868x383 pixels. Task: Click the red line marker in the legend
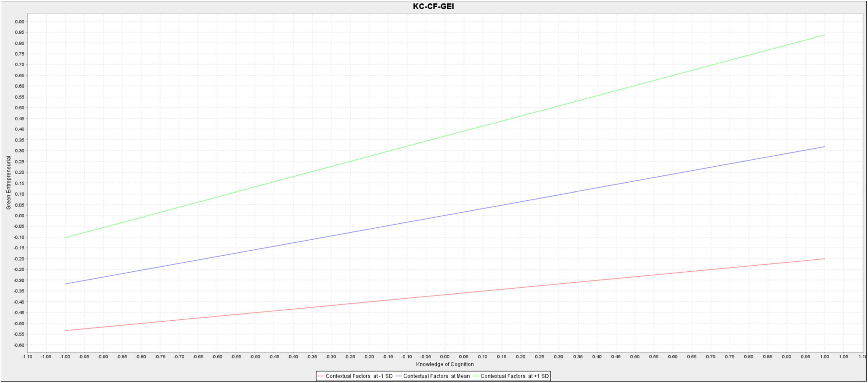coord(321,376)
